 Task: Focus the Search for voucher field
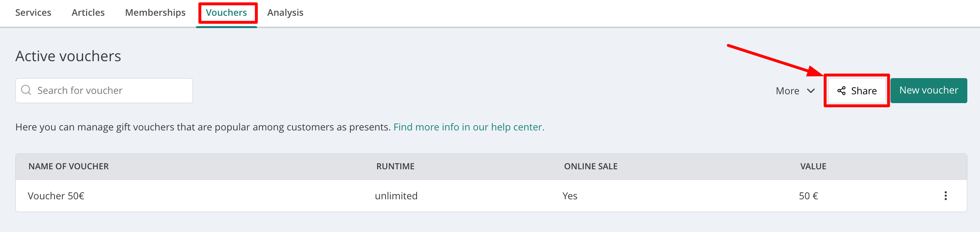coord(104,90)
